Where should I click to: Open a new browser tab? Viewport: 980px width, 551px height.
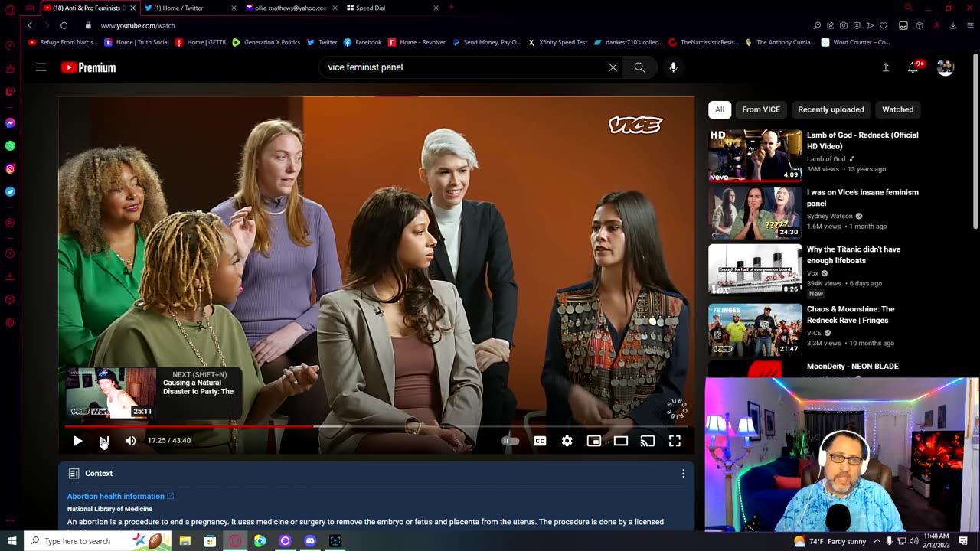(451, 8)
